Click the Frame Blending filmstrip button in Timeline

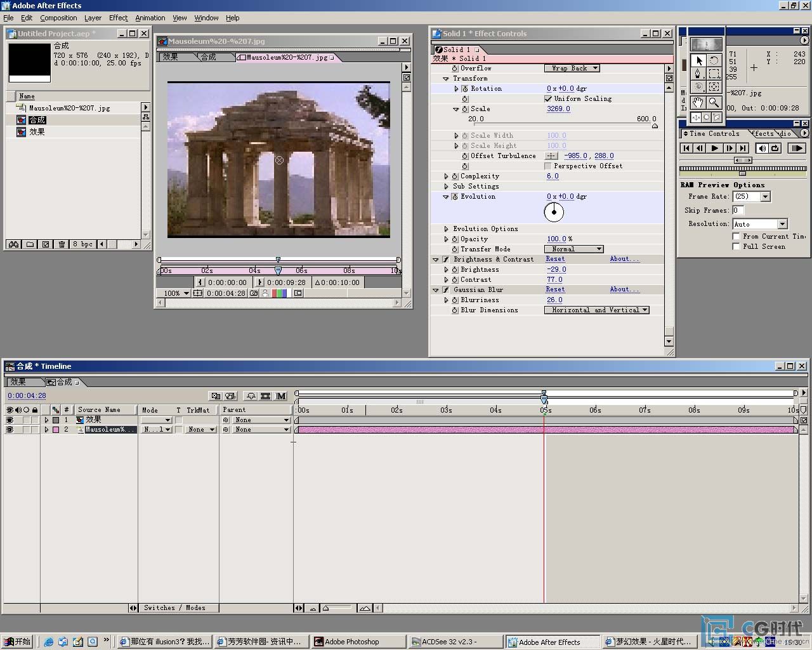click(265, 396)
